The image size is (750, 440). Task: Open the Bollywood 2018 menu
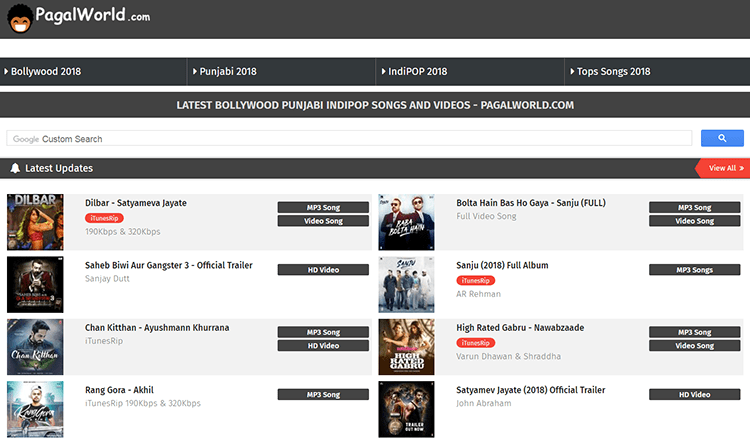coord(93,72)
